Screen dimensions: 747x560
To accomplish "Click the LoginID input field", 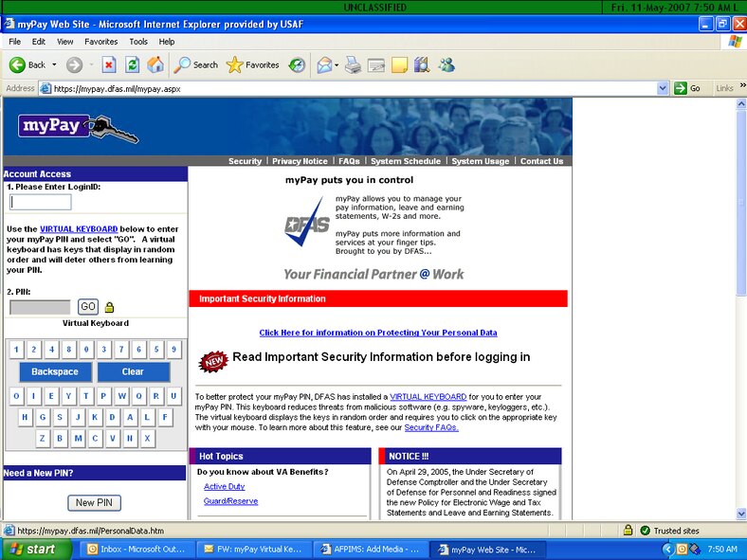I will coord(41,202).
